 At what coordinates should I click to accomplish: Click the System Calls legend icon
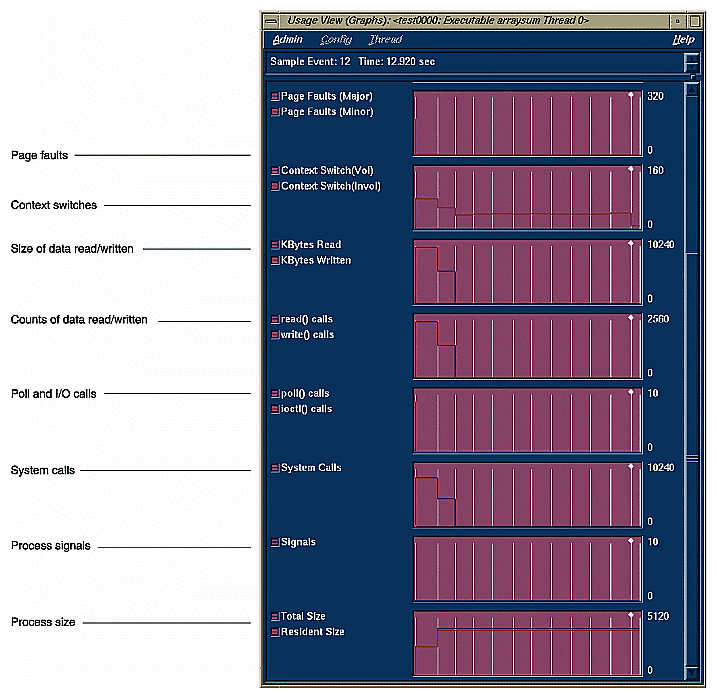tap(275, 468)
